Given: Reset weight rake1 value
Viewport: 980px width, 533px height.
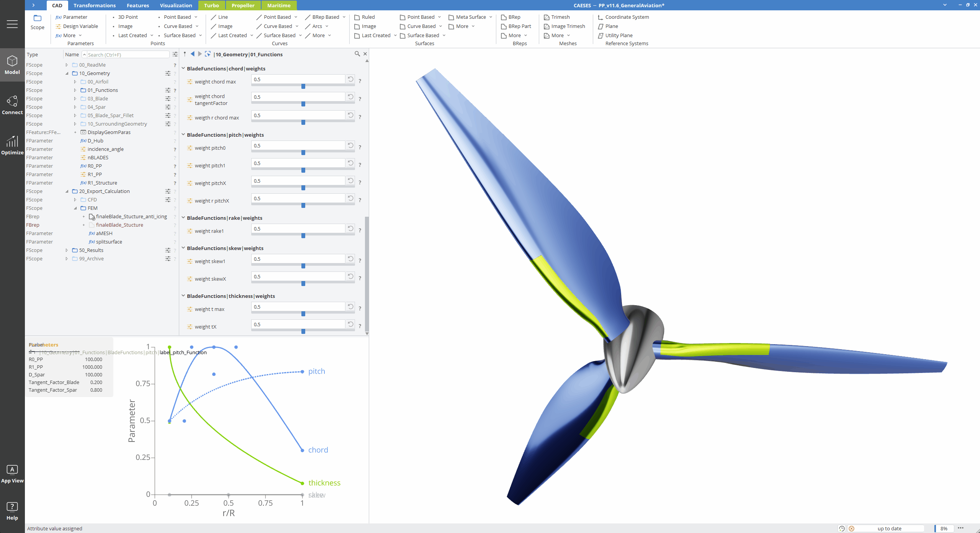Looking at the screenshot, I should pyautogui.click(x=350, y=229).
